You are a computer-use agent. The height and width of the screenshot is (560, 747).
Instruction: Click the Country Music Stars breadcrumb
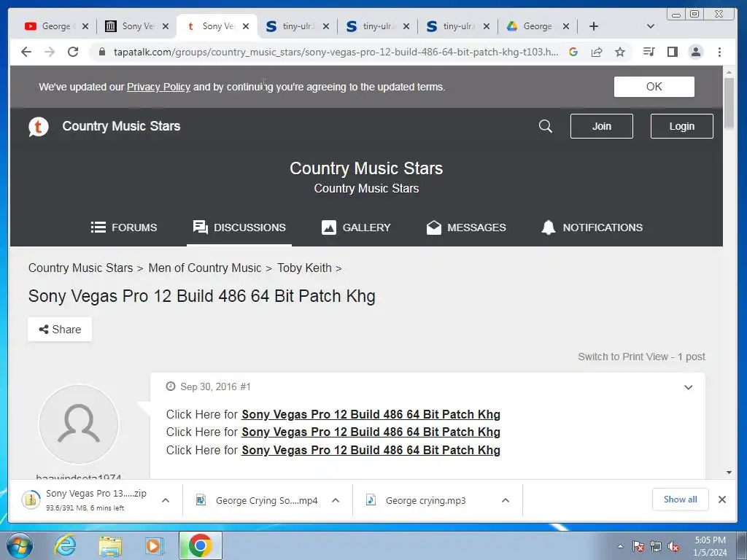[80, 268]
